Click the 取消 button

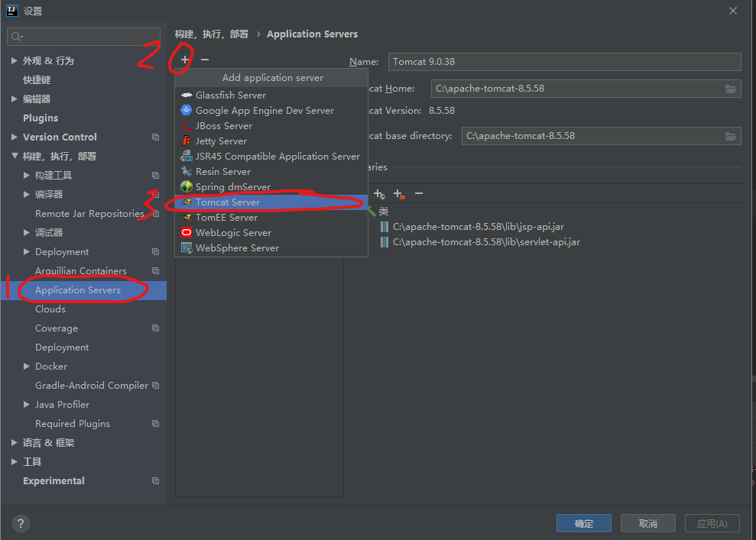648,524
